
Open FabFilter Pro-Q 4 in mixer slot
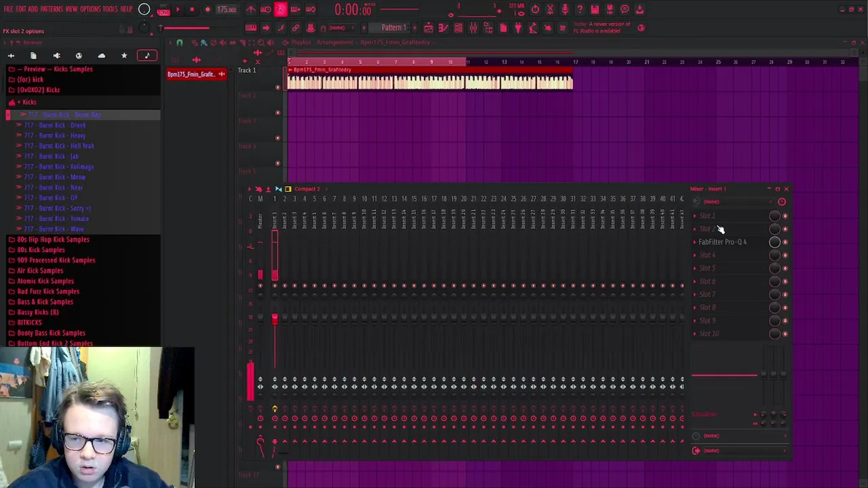723,242
